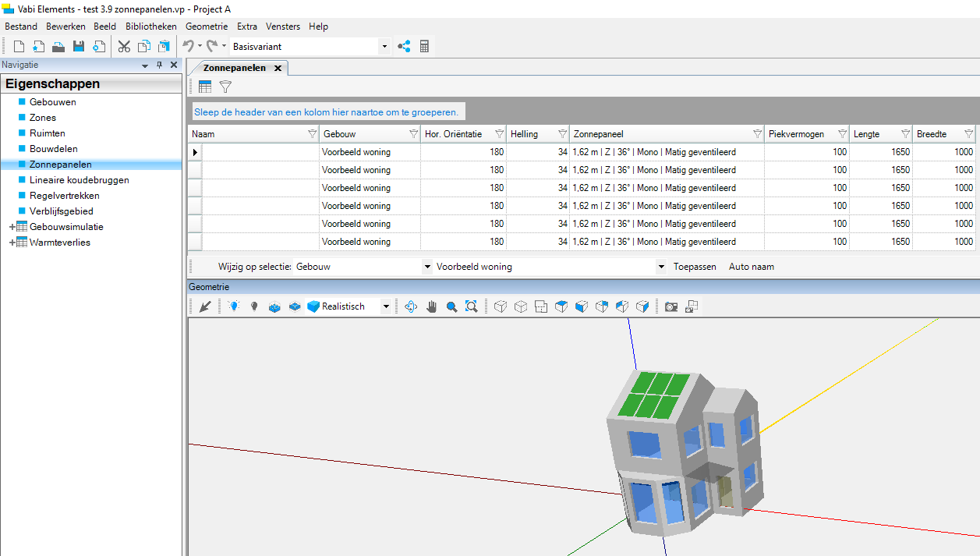Select Bouwdelen in navigation tree
980x556 pixels.
[53, 149]
